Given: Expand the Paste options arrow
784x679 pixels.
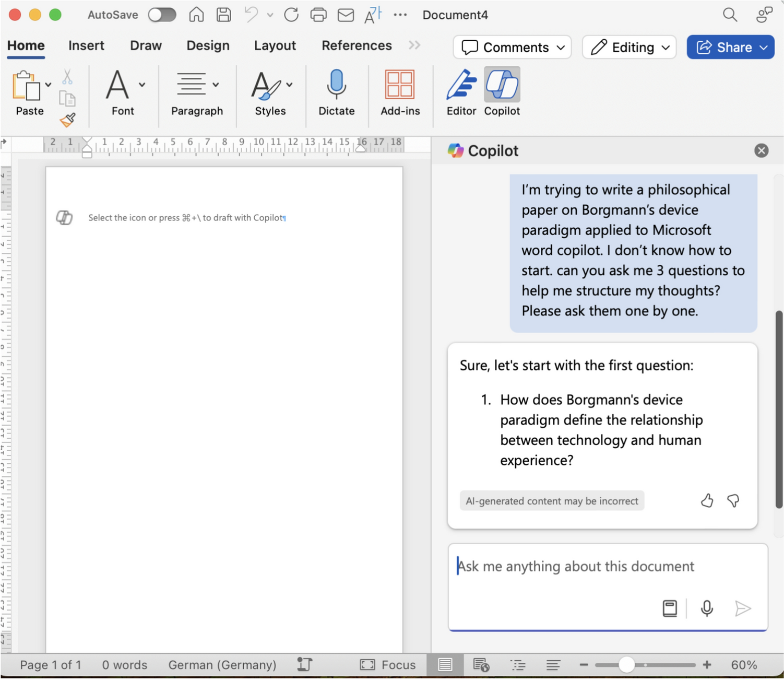Looking at the screenshot, I should click(48, 85).
